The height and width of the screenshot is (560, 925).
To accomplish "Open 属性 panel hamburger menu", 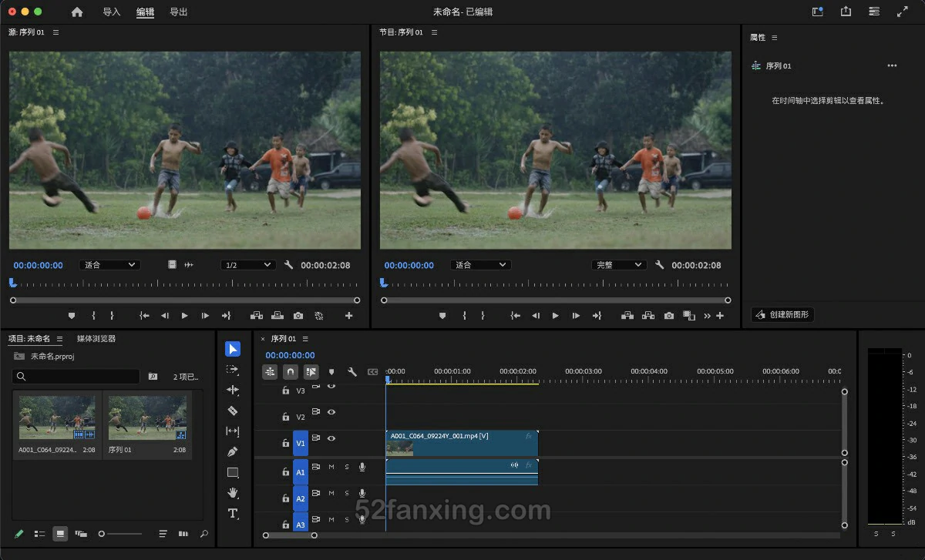I will [775, 37].
